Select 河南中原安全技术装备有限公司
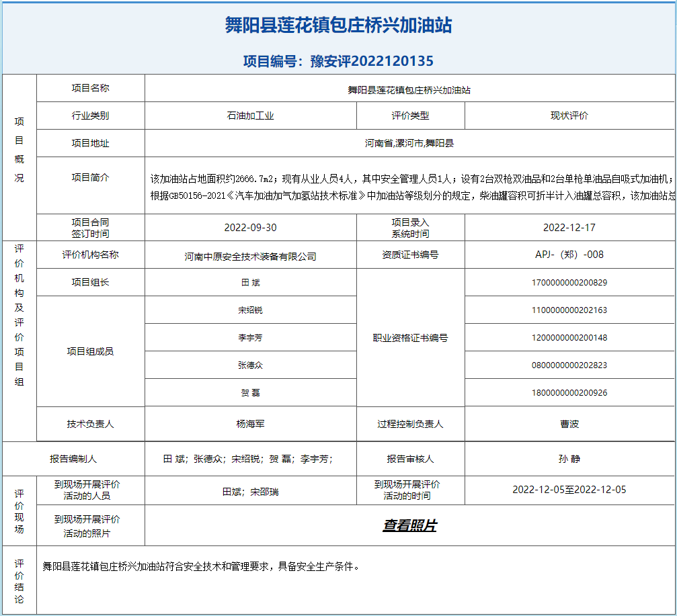The image size is (677, 616). click(250, 257)
